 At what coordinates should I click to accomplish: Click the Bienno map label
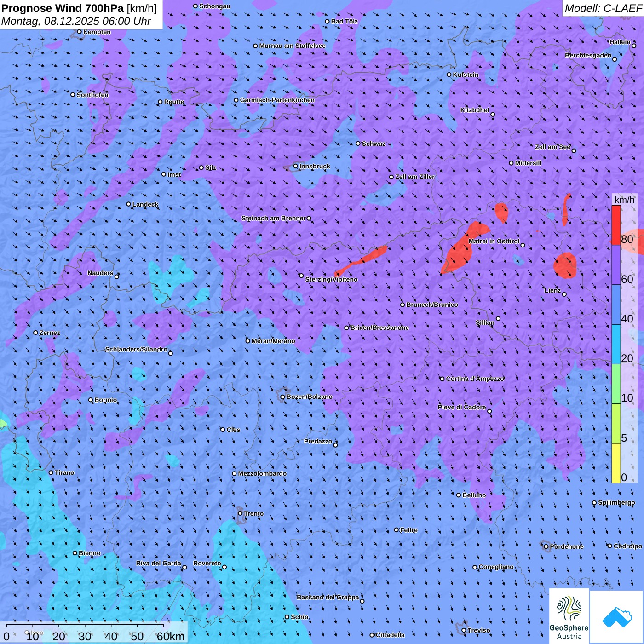click(x=90, y=553)
